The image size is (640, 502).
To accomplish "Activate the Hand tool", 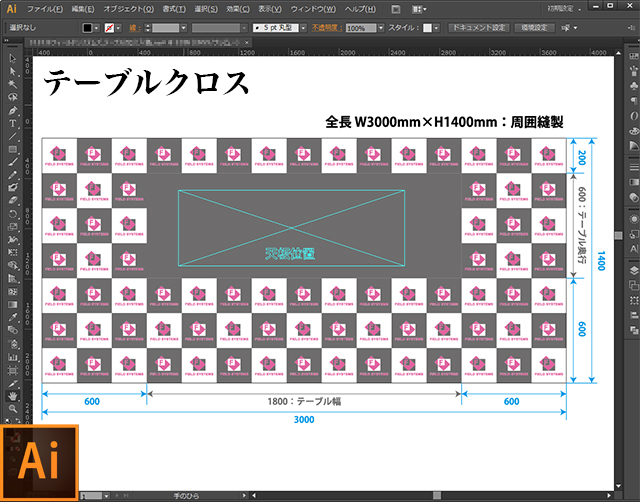I will click(x=13, y=394).
